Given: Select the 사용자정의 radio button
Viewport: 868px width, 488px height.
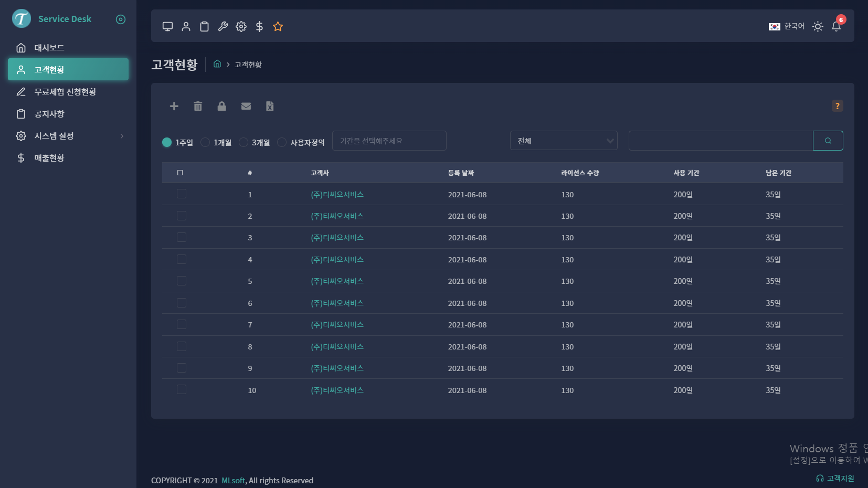Looking at the screenshot, I should pyautogui.click(x=282, y=142).
